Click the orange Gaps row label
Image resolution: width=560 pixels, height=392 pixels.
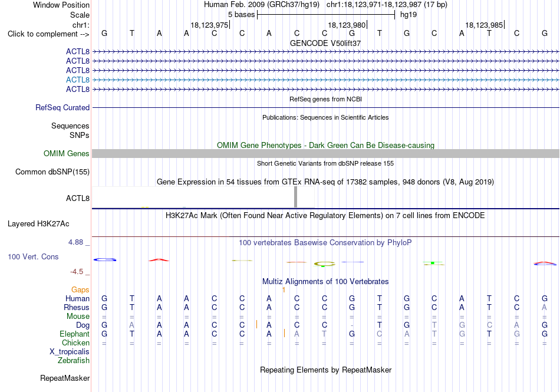[x=80, y=289]
